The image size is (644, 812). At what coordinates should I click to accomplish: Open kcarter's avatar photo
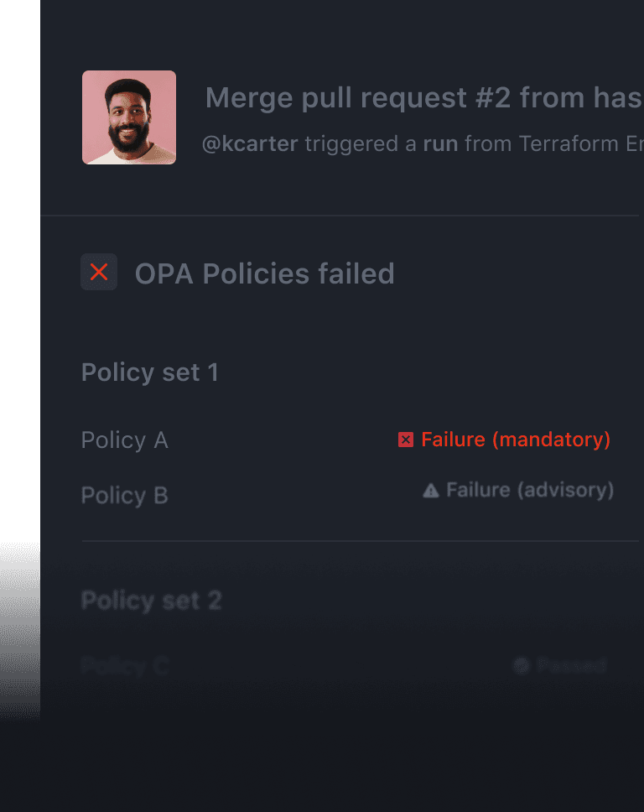pos(129,117)
